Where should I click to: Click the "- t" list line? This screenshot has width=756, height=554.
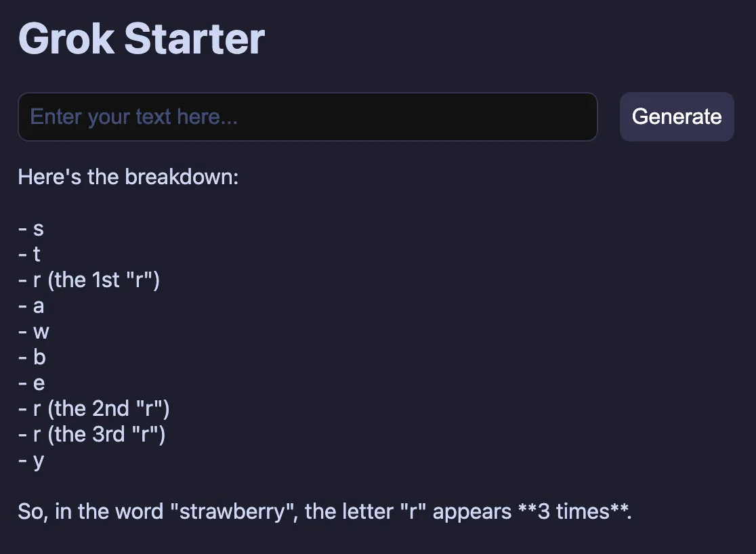pyautogui.click(x=29, y=255)
